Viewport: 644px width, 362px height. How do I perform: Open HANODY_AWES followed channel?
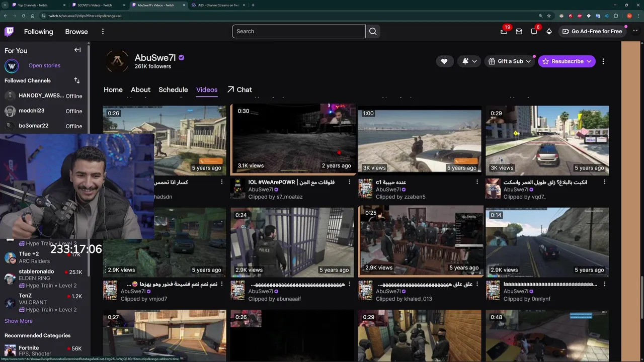(45, 96)
